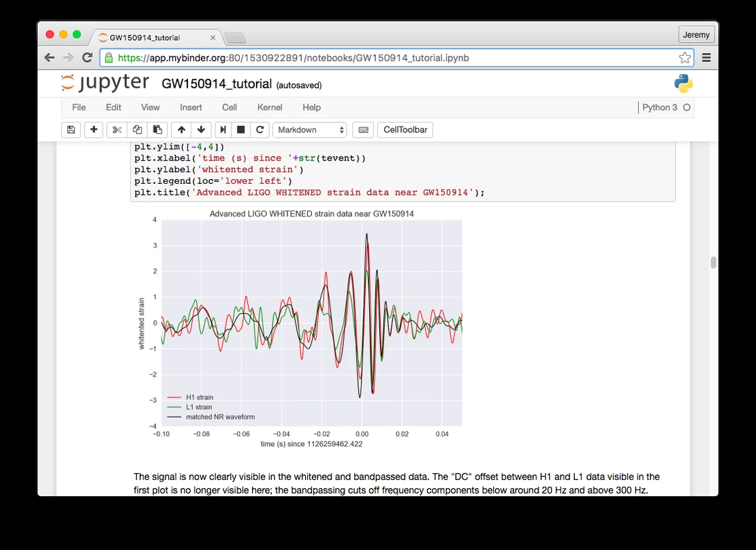Click the whitened strain plot image
This screenshot has height=550, width=756.
[300, 328]
